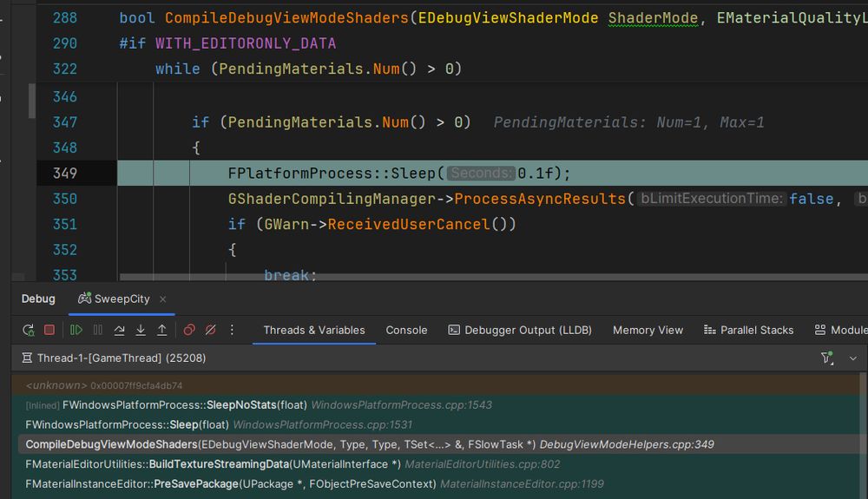
Task: Open the Modules tab
Action: click(841, 331)
